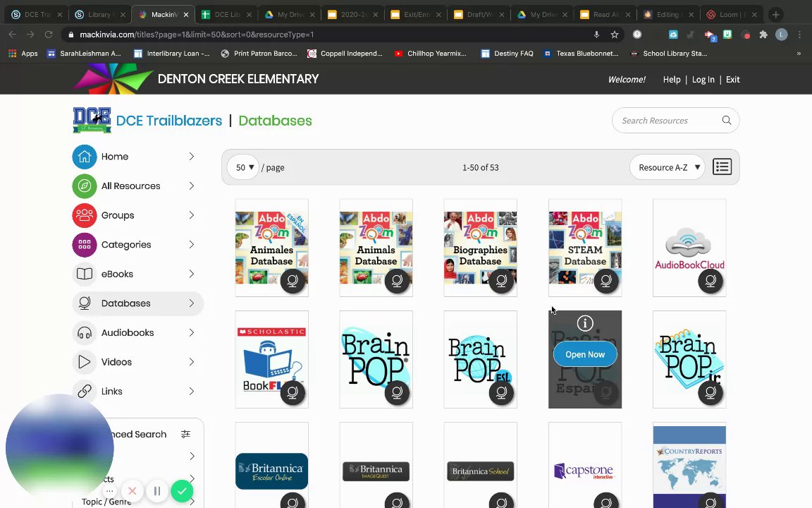Open All Resources compass icon

point(85,186)
